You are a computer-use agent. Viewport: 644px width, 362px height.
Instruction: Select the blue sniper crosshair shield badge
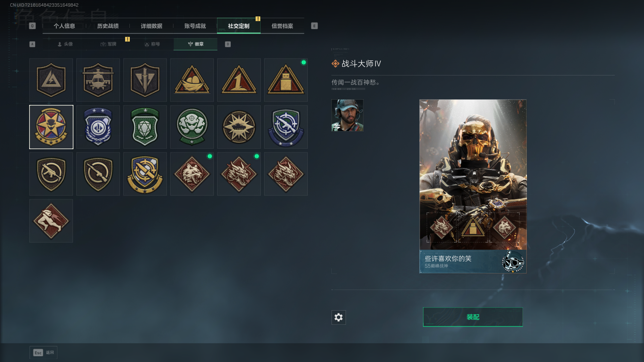tap(286, 127)
